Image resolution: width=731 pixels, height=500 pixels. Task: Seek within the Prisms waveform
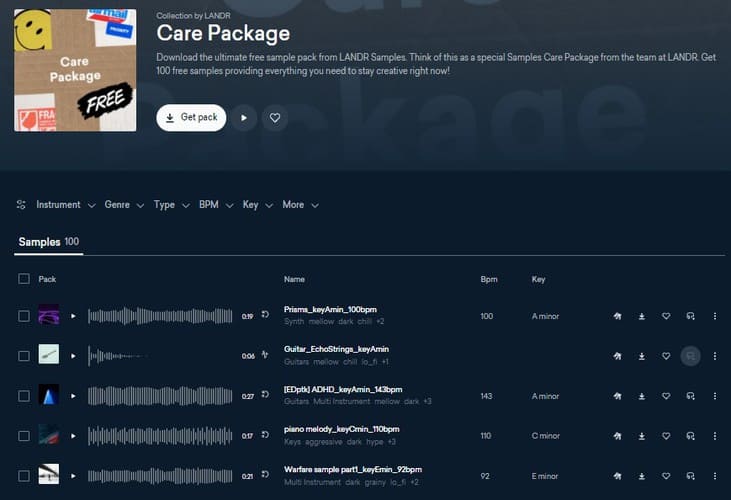click(x=160, y=316)
